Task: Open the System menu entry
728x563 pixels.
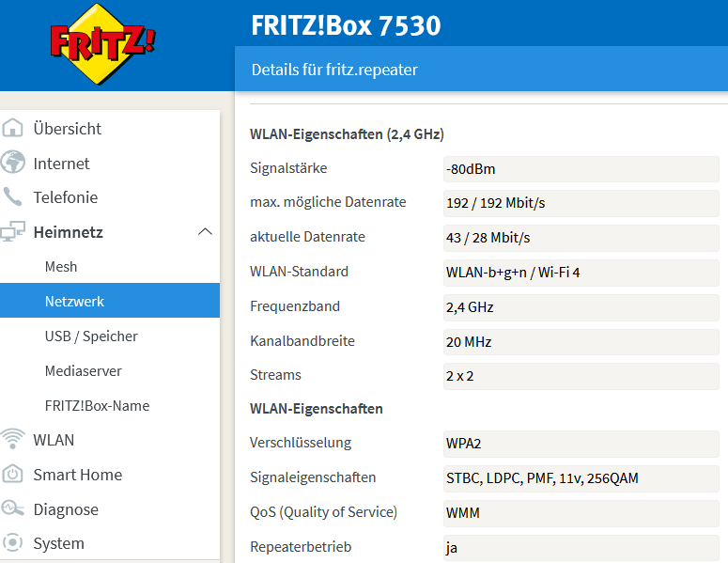Action: [x=58, y=543]
